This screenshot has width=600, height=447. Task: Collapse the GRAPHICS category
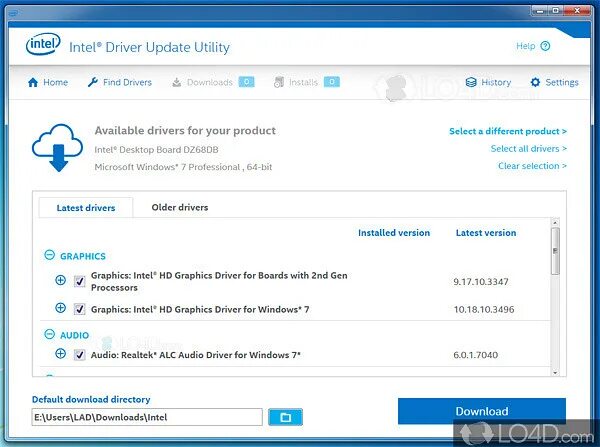(50, 255)
